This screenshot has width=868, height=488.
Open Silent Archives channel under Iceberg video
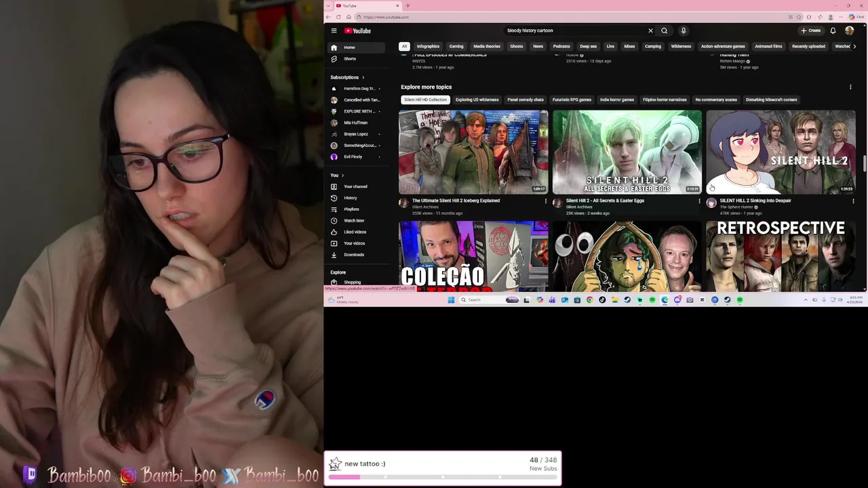click(425, 207)
